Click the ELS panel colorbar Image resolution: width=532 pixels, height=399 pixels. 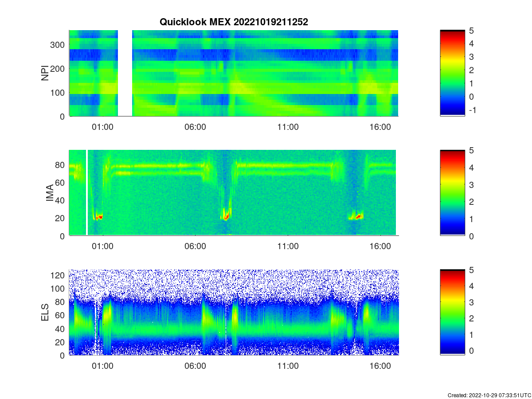coord(452,313)
